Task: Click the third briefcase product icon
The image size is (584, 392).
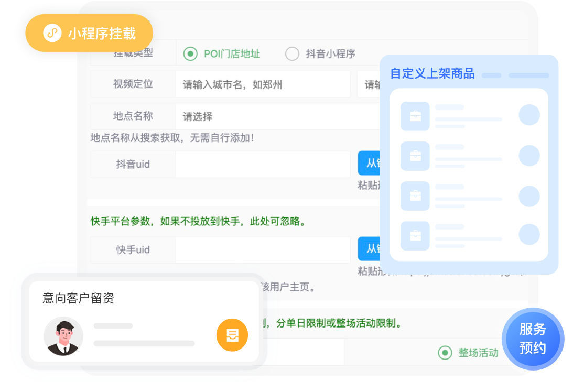Action: point(415,195)
